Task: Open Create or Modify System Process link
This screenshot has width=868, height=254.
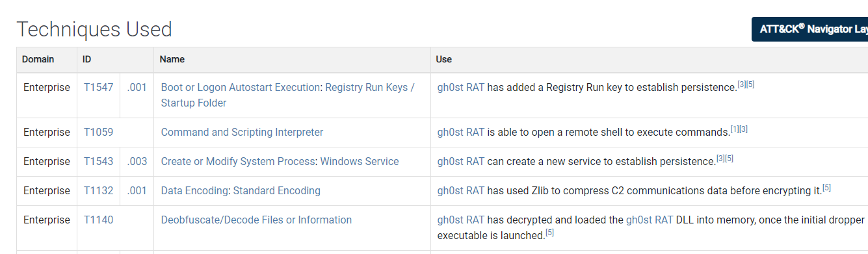Action: [x=239, y=161]
